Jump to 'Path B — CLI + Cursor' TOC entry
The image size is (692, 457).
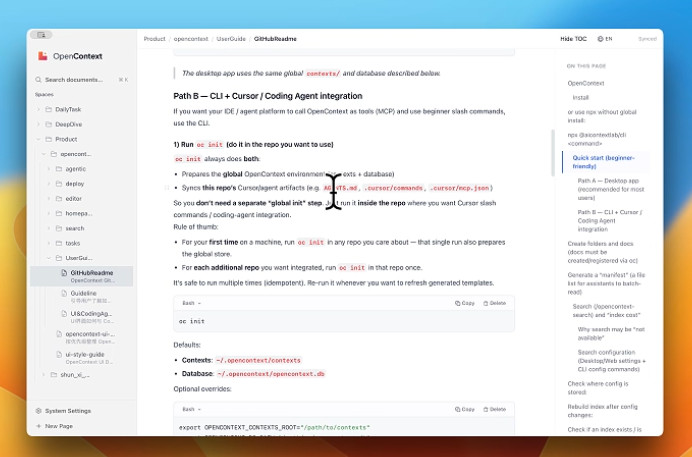610,221
